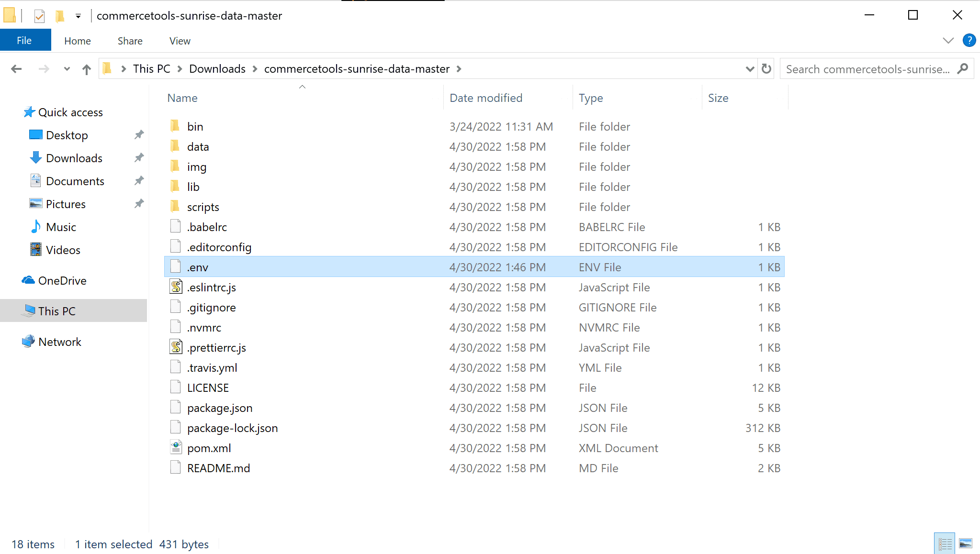Switch to Details view layout icon
Viewport: 980px width, 554px height.
pos(945,544)
